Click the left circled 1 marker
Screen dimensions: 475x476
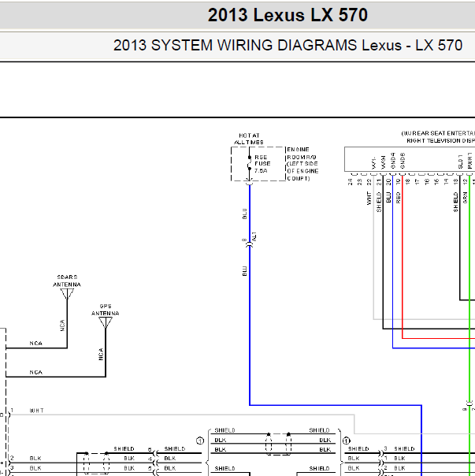(200, 441)
